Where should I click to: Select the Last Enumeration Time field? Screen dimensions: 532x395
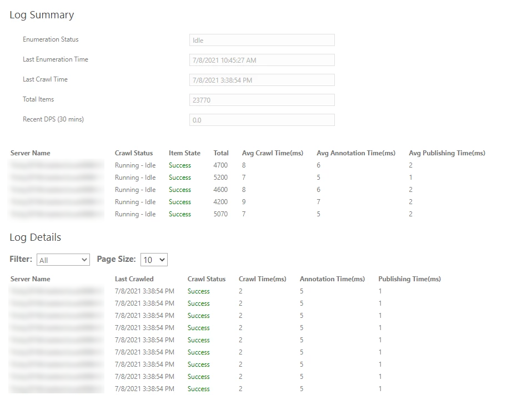click(262, 60)
